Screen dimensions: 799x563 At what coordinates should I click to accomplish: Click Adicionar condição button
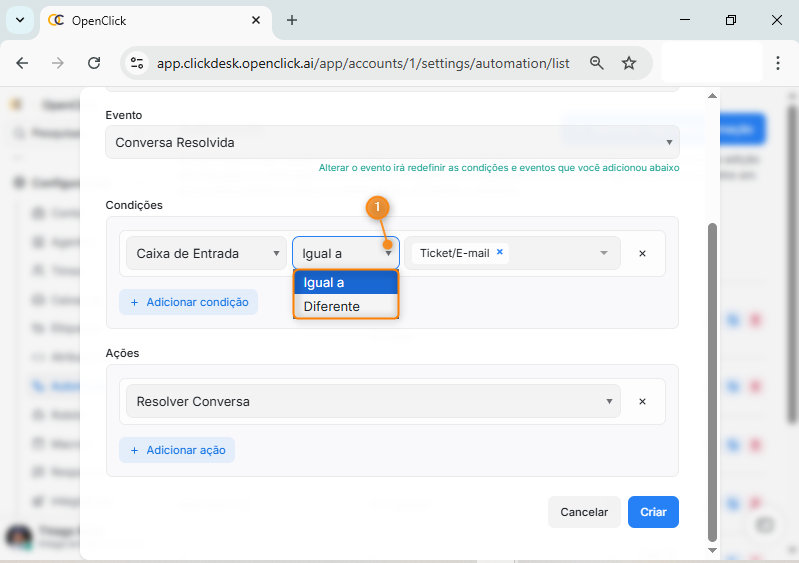click(x=188, y=302)
